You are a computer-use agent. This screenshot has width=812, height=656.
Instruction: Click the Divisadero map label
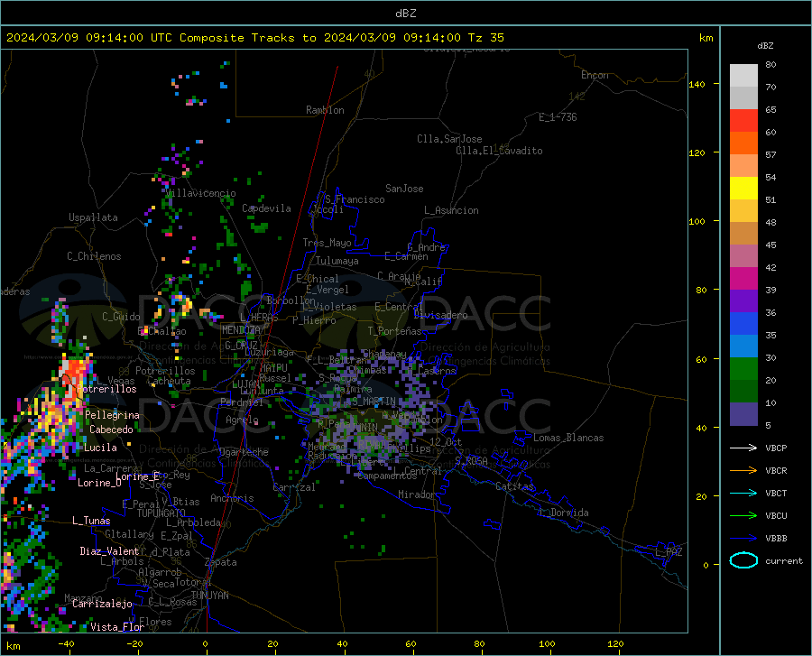pyautogui.click(x=440, y=315)
